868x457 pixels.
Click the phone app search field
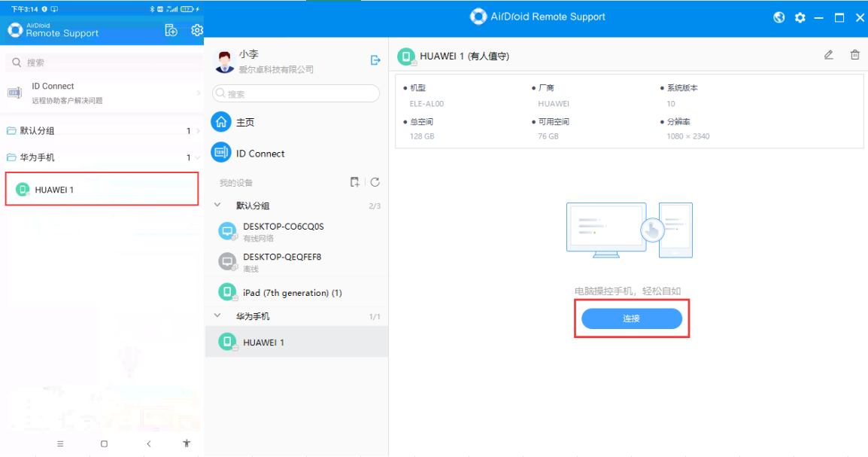point(104,62)
